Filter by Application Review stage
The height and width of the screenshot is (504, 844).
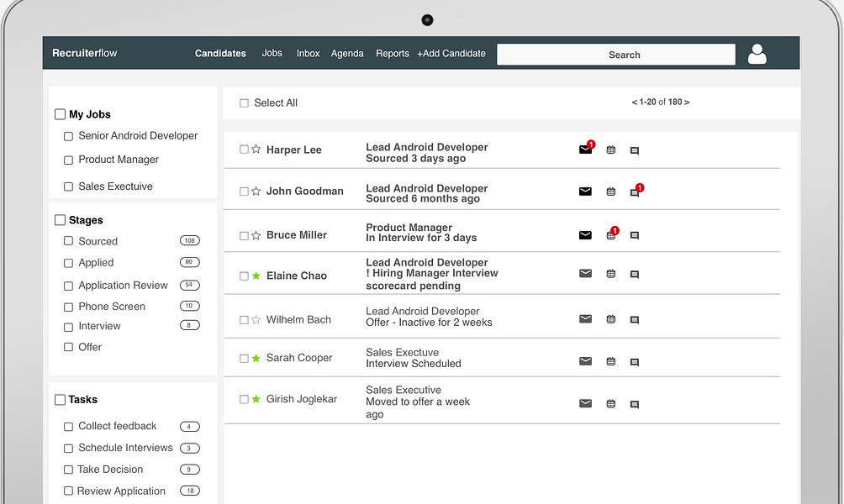68,286
